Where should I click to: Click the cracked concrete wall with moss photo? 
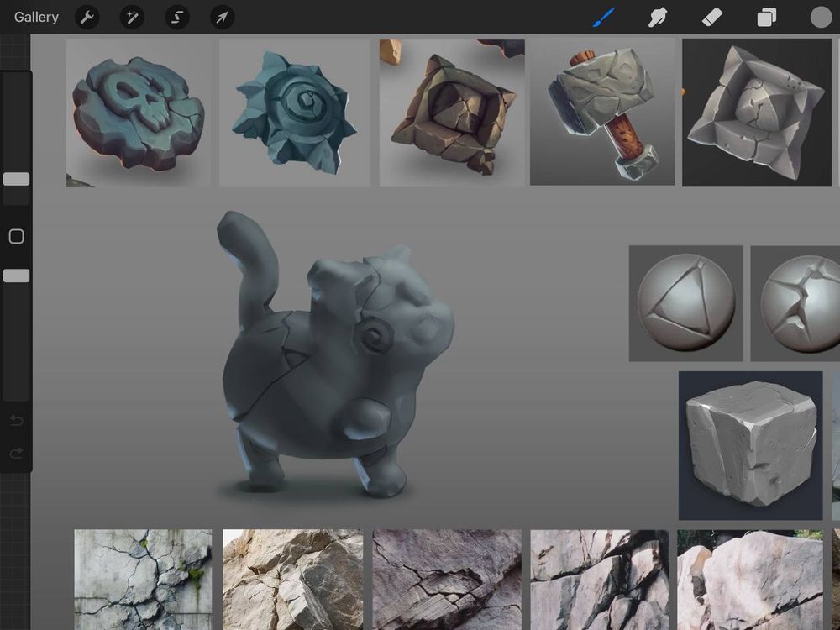[x=143, y=580]
